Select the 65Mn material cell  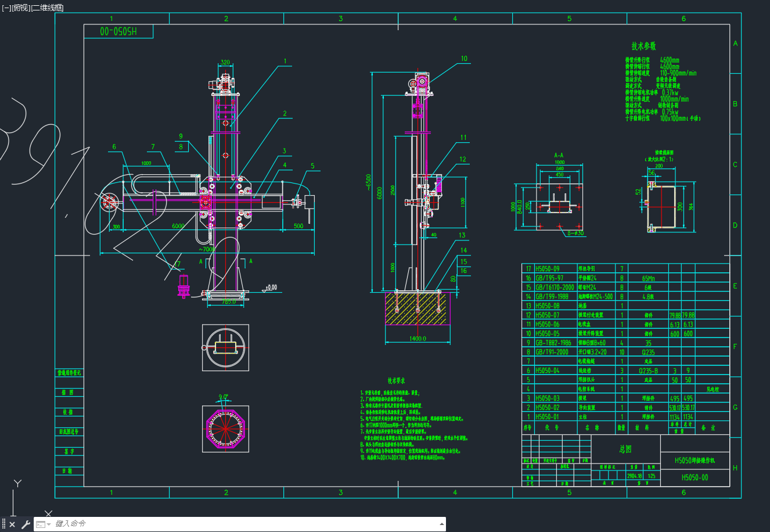(648, 278)
